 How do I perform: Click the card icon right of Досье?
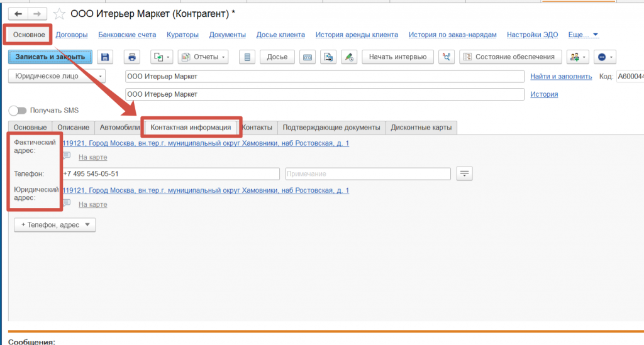(x=308, y=57)
